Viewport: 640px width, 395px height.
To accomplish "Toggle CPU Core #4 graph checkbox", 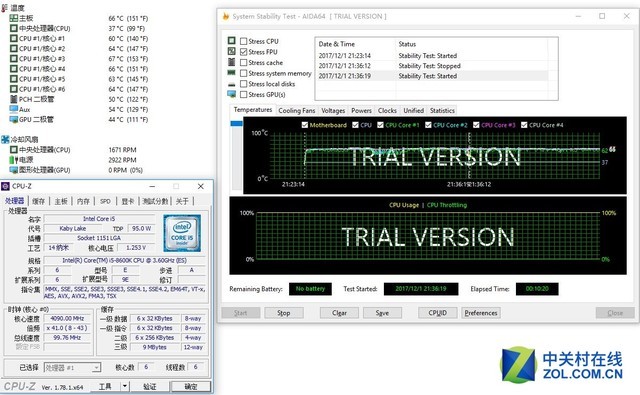I will click(x=524, y=125).
